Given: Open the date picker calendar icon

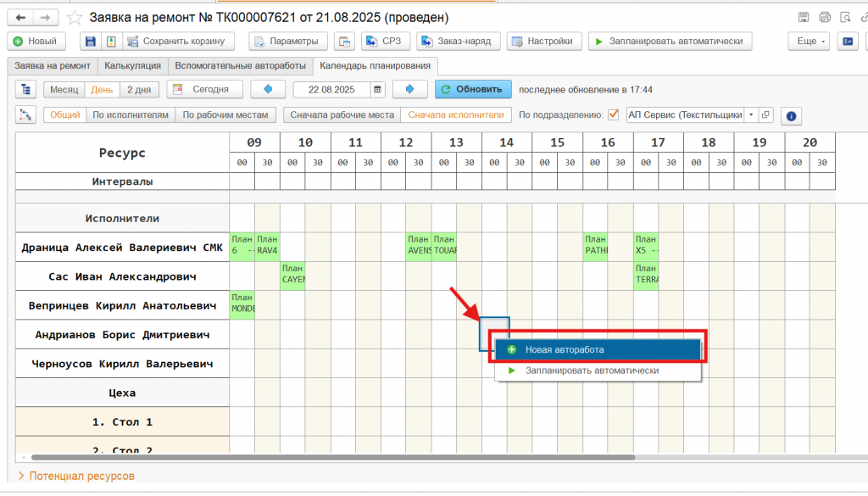Looking at the screenshot, I should coord(377,89).
